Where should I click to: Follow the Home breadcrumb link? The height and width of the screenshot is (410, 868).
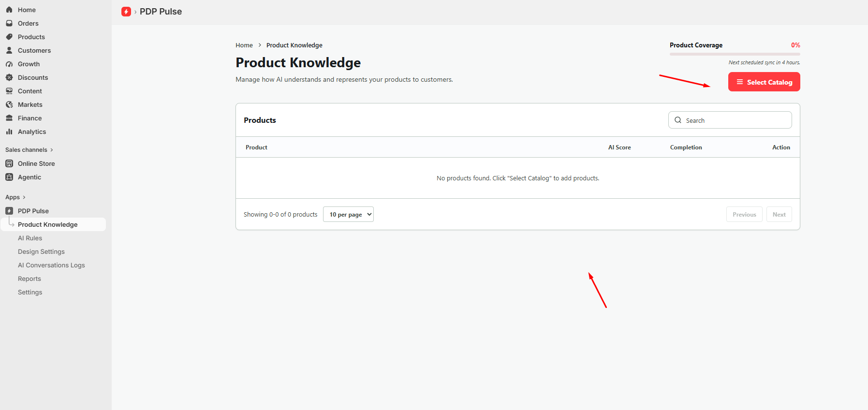[x=244, y=45]
